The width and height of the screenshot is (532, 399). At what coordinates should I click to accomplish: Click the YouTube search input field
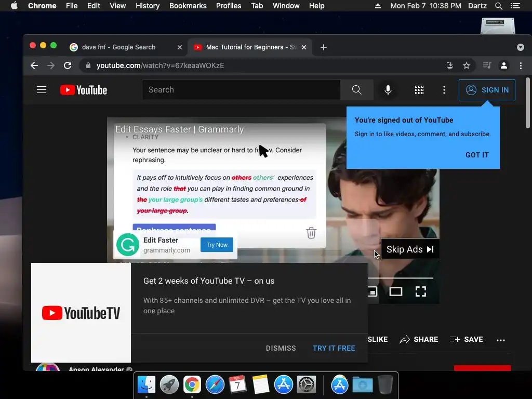tap(241, 90)
